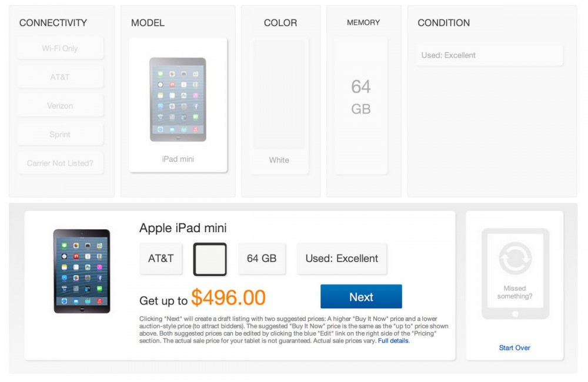
Task: Click the AT&T chip in the summary bar
Action: (x=161, y=259)
